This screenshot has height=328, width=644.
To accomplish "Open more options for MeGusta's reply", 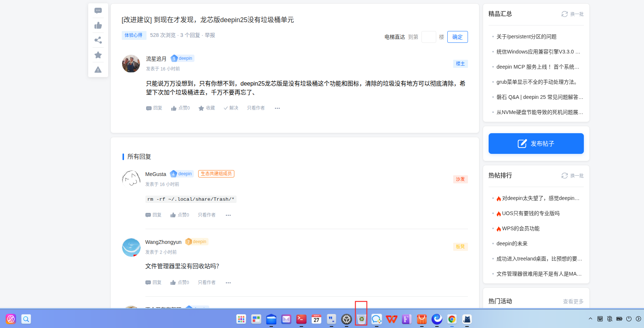I will pyautogui.click(x=228, y=215).
